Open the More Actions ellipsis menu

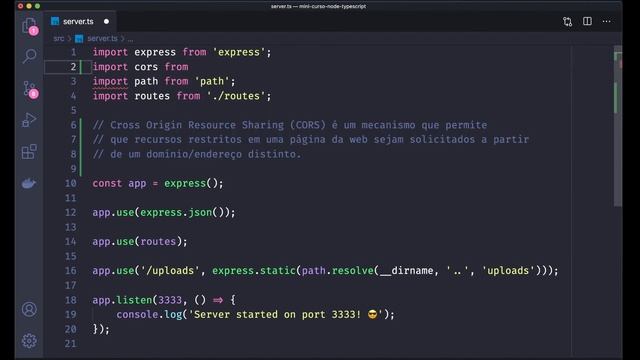coord(607,21)
